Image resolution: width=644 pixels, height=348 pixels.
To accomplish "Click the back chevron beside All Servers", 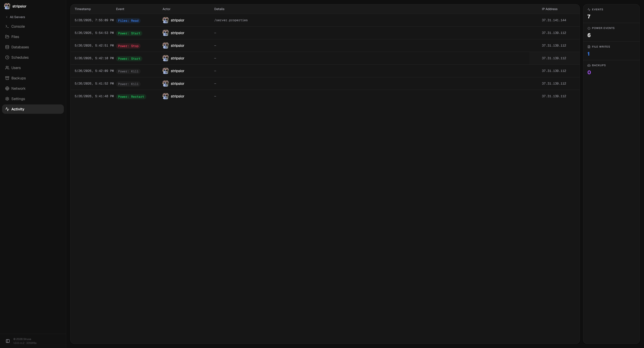I will tap(7, 17).
